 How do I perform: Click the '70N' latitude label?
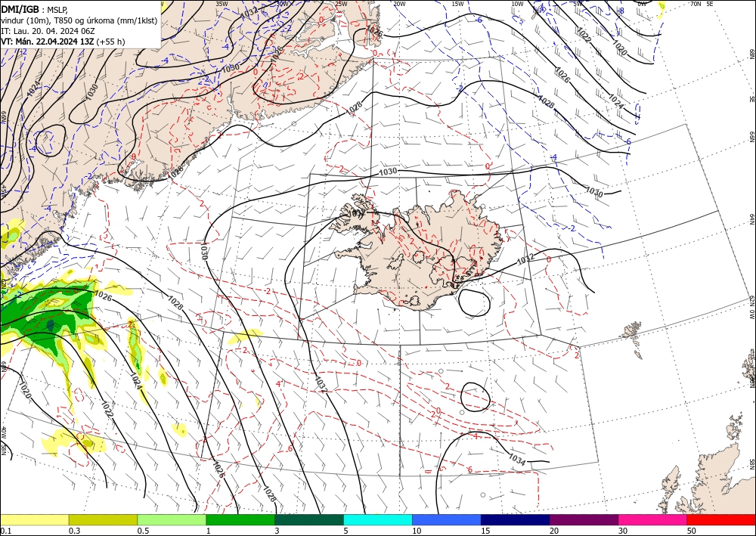(696, 4)
